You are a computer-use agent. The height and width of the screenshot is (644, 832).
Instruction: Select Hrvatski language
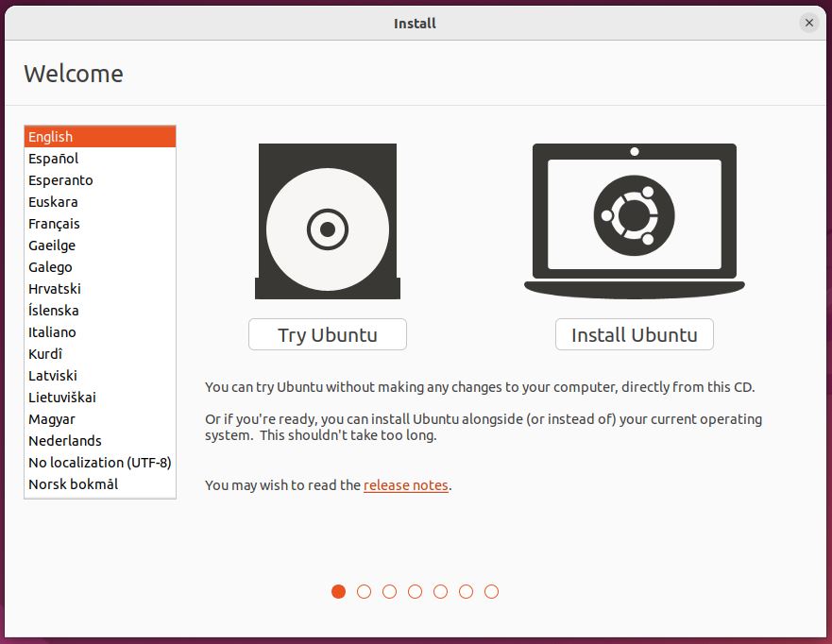(x=100, y=289)
